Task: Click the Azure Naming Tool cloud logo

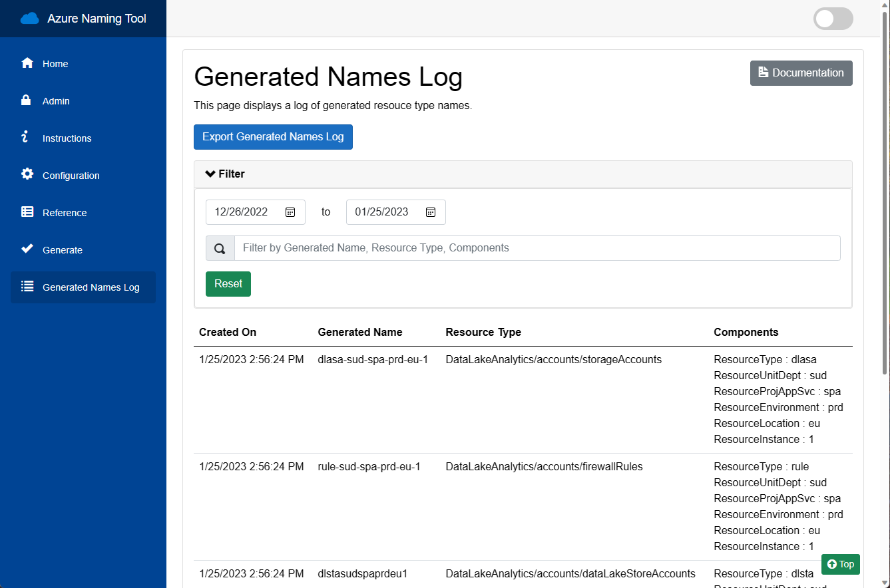Action: 29,18
